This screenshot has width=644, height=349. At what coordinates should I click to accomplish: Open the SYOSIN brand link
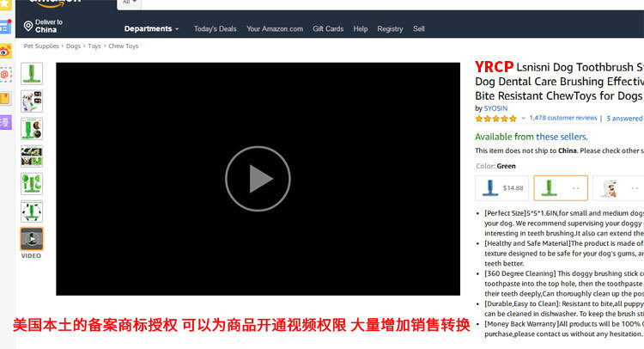point(495,108)
